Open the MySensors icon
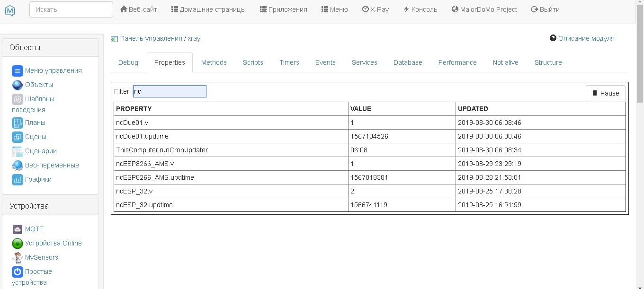 pos(18,258)
